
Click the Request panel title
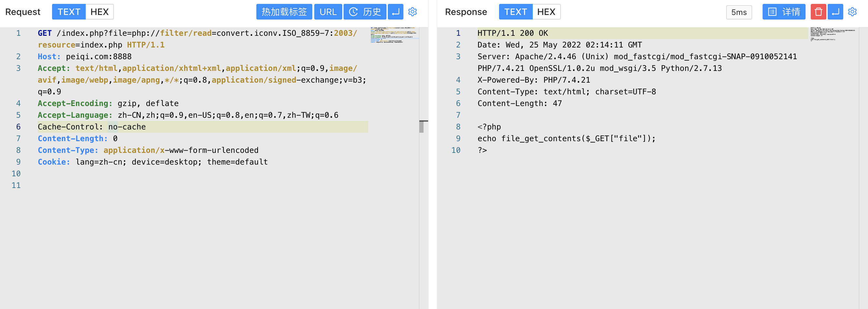coord(22,12)
